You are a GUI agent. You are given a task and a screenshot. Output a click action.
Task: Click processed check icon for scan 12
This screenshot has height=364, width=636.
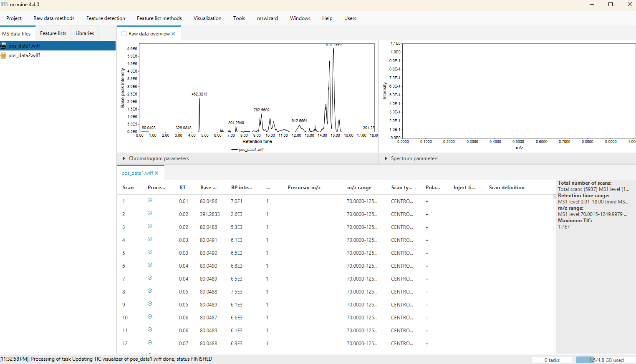coord(150,343)
